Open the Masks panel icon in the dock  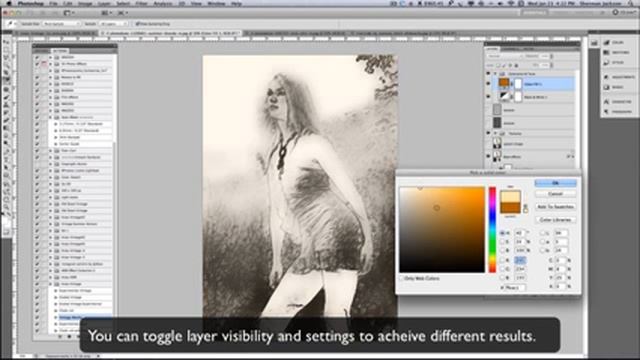click(607, 87)
